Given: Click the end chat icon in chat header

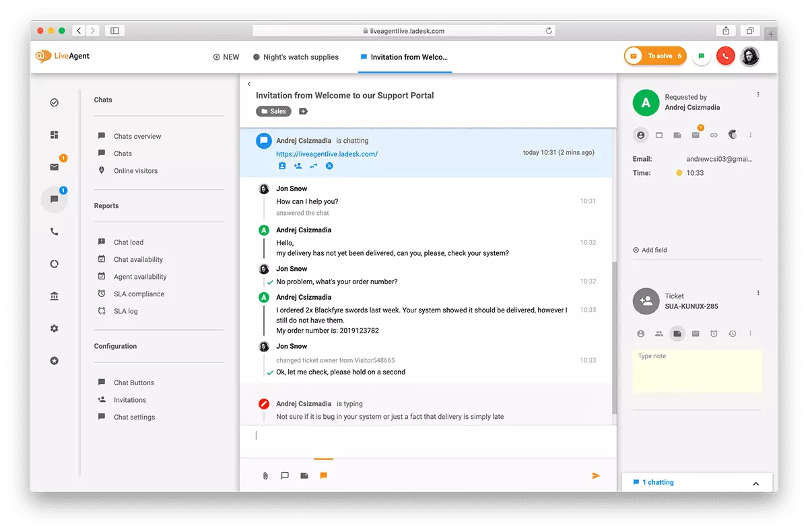Looking at the screenshot, I should (329, 166).
